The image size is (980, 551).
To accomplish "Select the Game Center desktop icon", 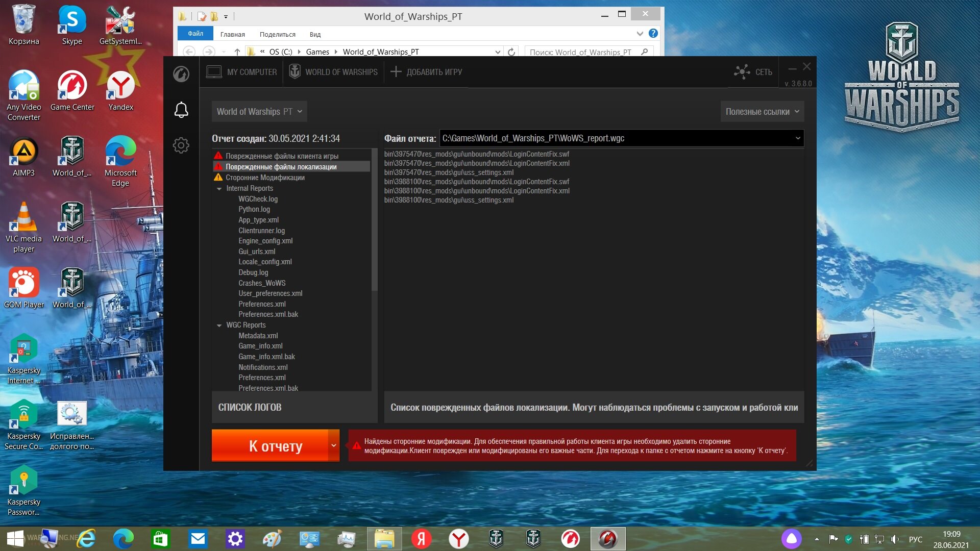I will click(72, 91).
